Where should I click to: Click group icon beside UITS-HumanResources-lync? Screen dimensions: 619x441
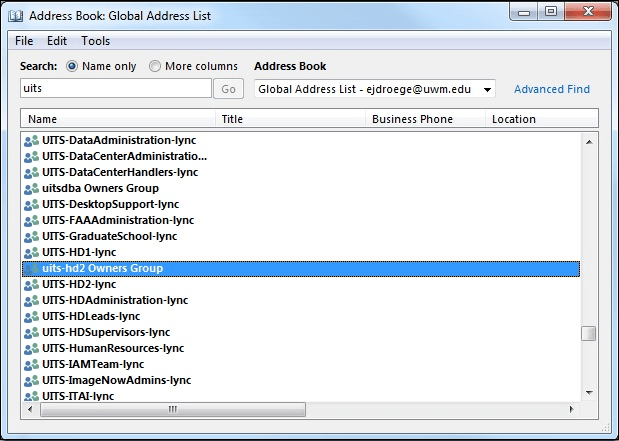31,349
